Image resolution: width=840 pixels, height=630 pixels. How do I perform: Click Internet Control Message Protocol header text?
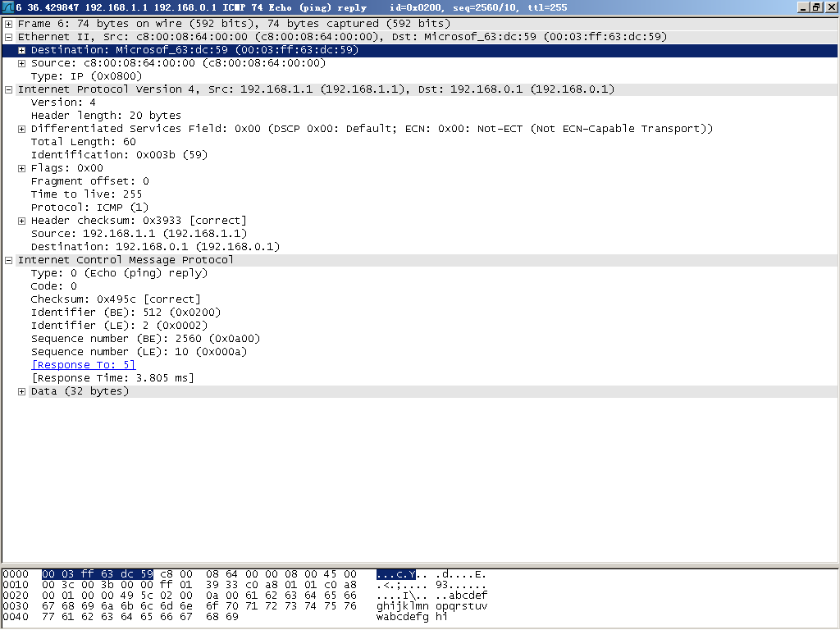click(126, 260)
